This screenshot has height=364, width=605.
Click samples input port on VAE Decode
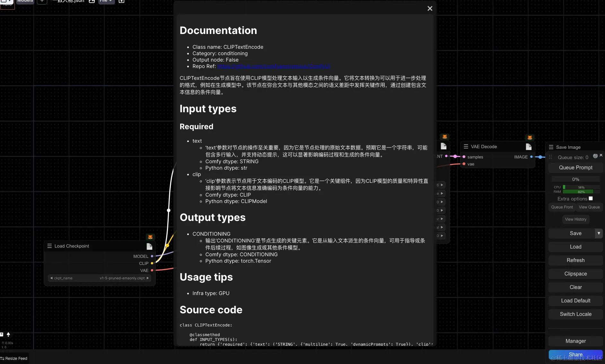[464, 157]
